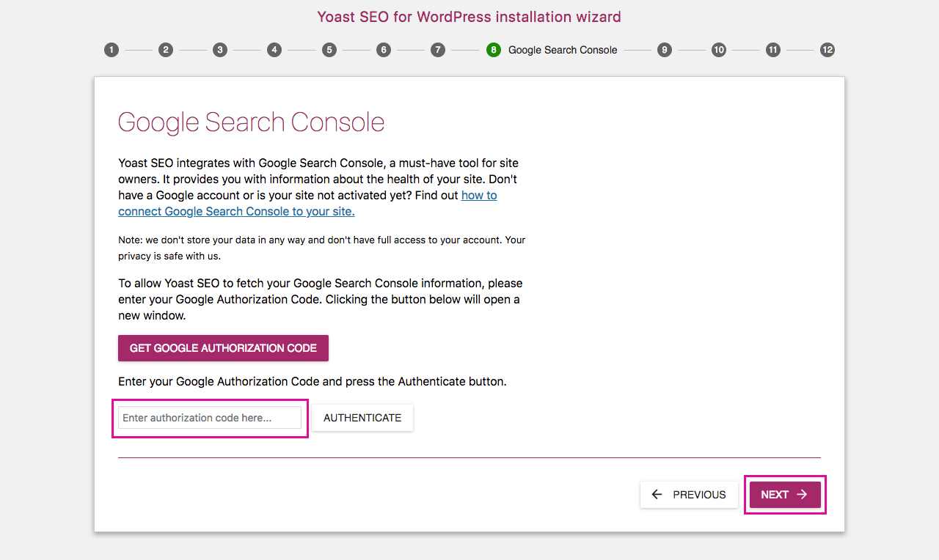
Task: Go to wizard step 4
Action: pyautogui.click(x=274, y=50)
